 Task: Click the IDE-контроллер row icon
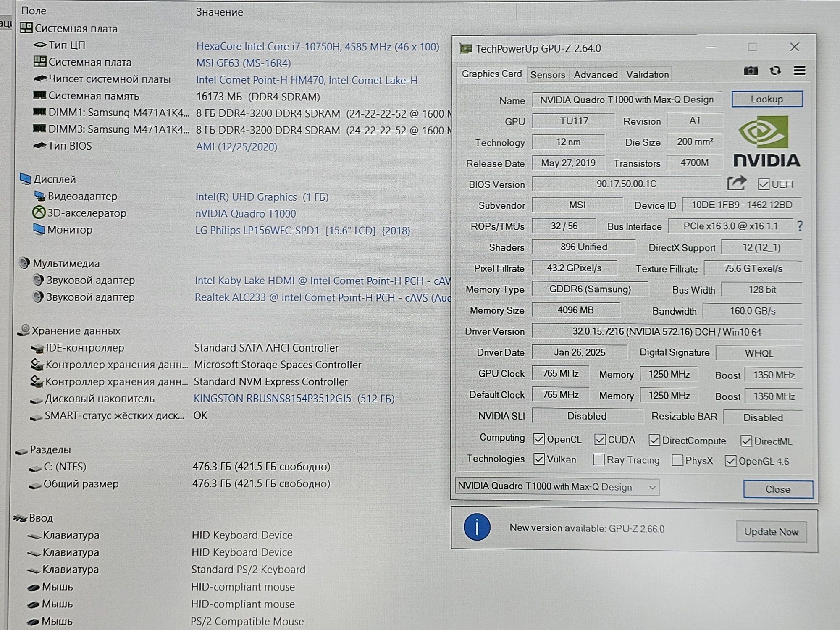click(x=37, y=349)
